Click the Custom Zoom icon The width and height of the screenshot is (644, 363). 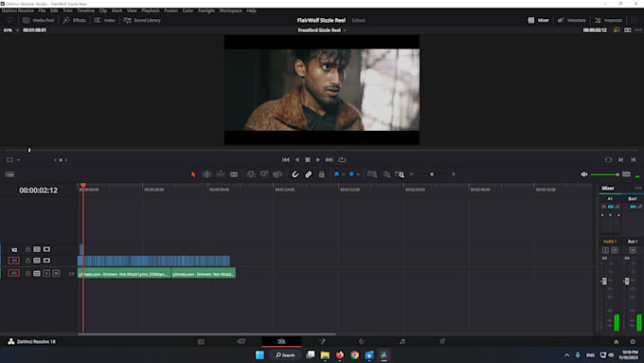(400, 174)
